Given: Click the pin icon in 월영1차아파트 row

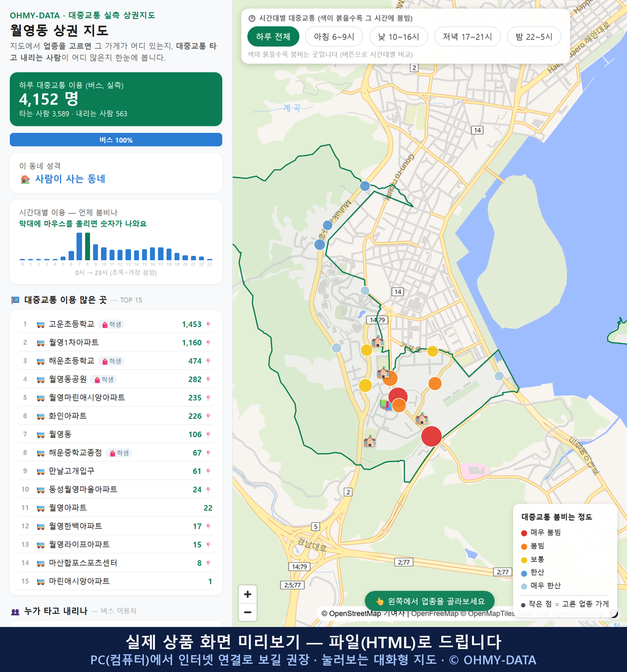Looking at the screenshot, I should tap(208, 343).
